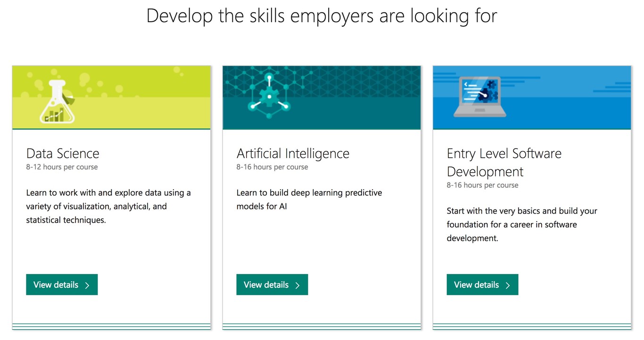Open View details for Artificial Intelligence
Screen dimensions: 644x340
click(272, 285)
